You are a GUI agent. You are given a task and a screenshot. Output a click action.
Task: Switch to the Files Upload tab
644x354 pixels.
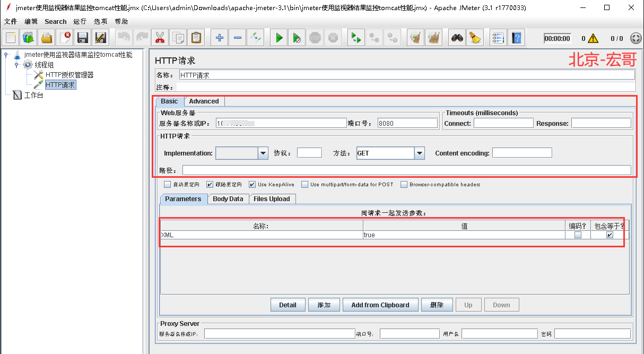click(x=272, y=199)
